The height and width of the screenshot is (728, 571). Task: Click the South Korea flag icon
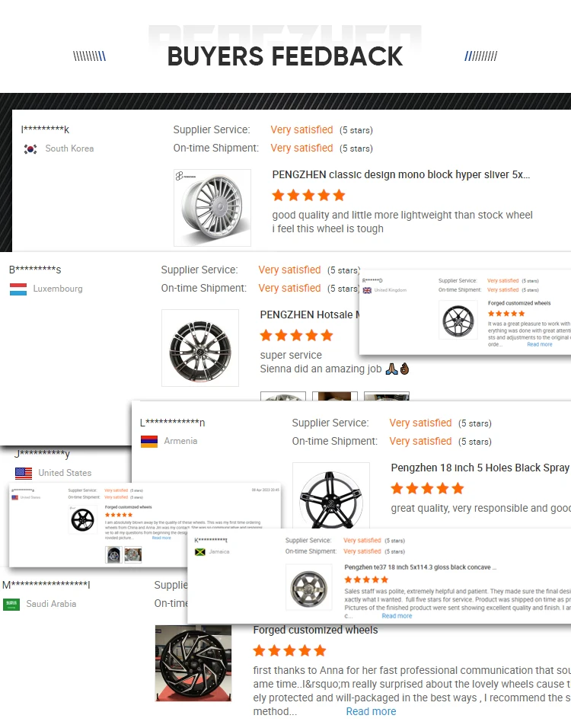30,149
